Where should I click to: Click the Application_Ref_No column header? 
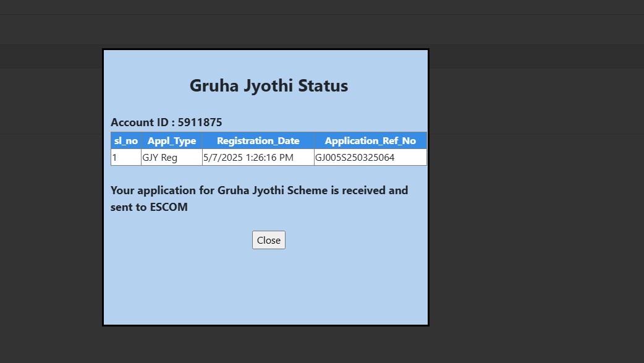[370, 140]
